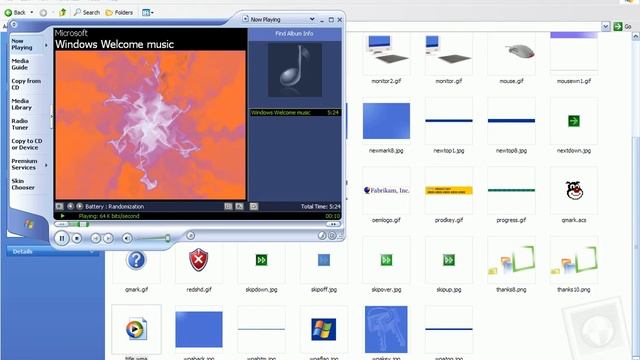Screen dimensions: 640x360
Task: Open Copy from CD tab
Action: (x=26, y=84)
